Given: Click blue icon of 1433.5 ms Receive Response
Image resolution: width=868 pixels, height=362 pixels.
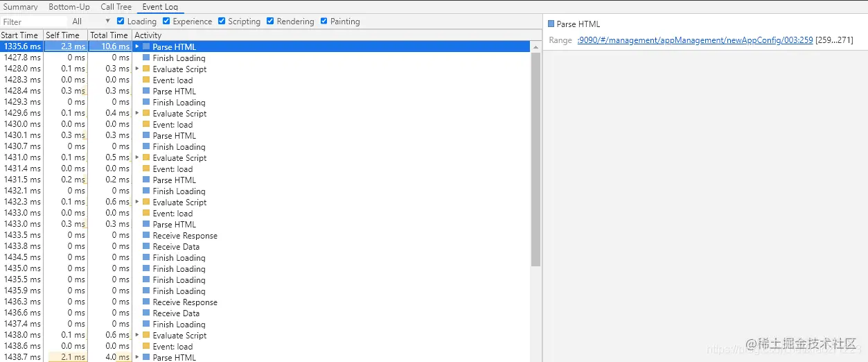Looking at the screenshot, I should (x=146, y=235).
